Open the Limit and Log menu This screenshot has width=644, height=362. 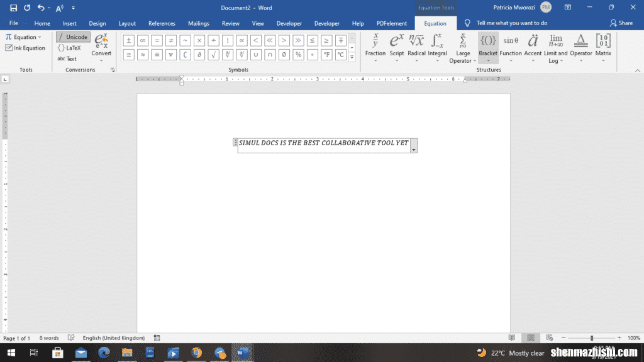pos(556,48)
